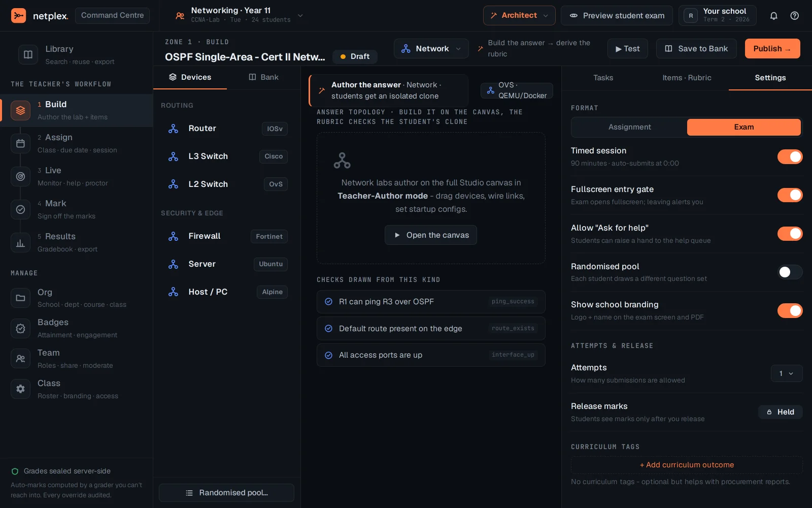Image resolution: width=812 pixels, height=508 pixels.
Task: Go to Command Centre
Action: 112,15
